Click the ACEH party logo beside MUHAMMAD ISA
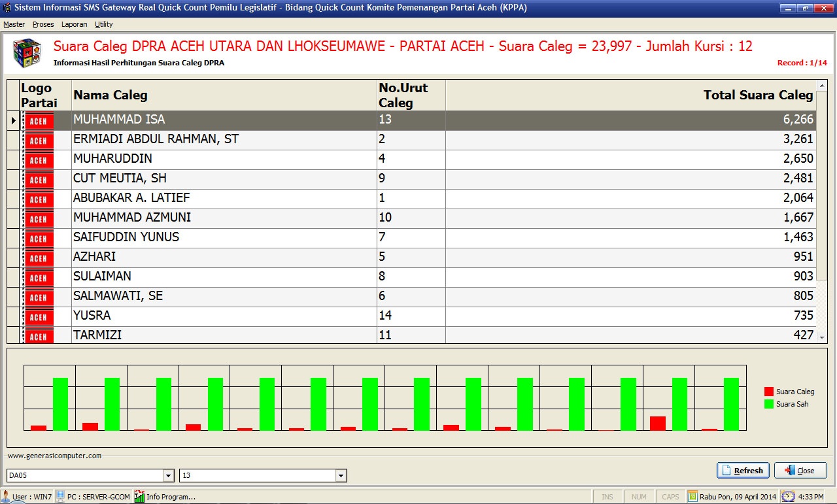 tap(38, 121)
